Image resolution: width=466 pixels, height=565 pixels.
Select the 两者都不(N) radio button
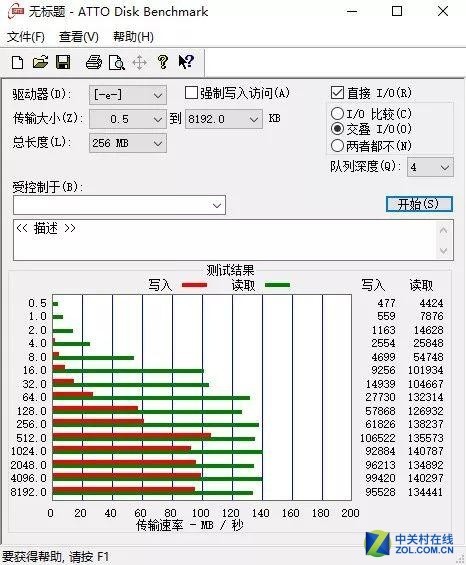[337, 146]
